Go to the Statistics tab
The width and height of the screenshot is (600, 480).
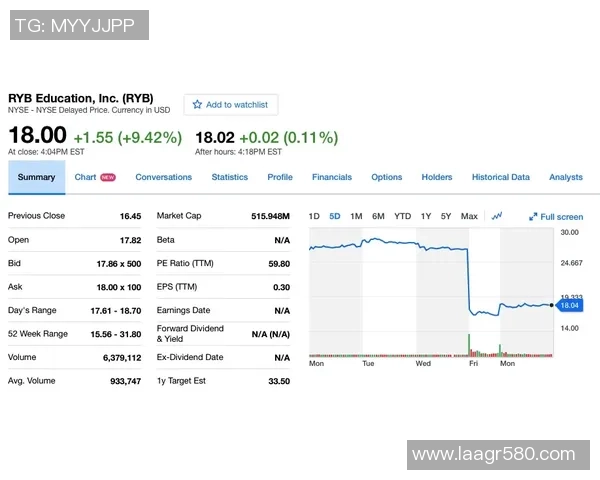pyautogui.click(x=229, y=177)
